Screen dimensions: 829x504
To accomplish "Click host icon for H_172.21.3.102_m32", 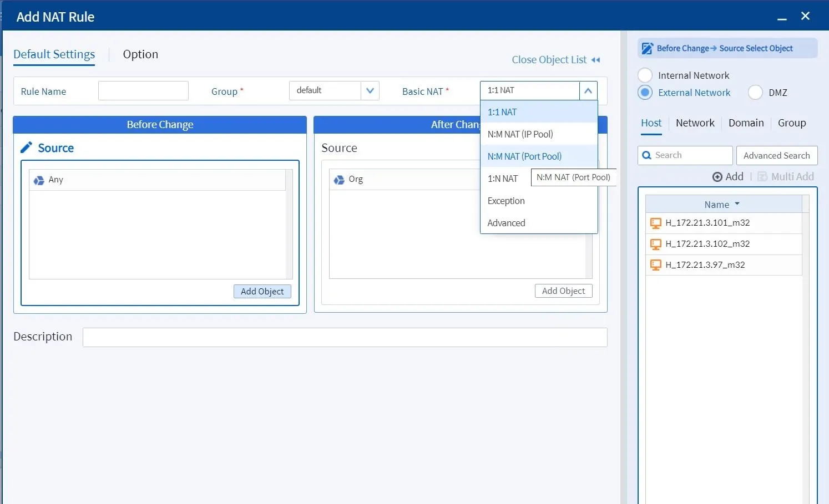I will coord(655,244).
